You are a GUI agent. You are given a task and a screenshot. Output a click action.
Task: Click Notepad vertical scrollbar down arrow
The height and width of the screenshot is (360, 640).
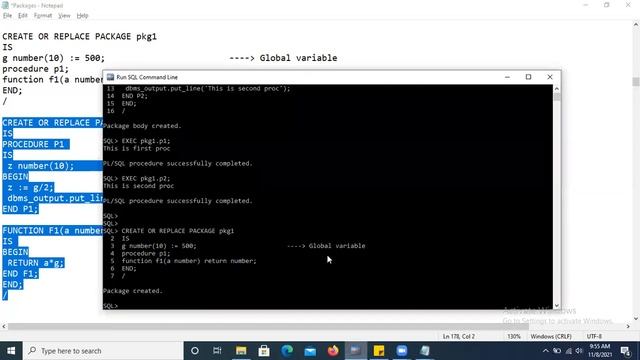(636, 319)
